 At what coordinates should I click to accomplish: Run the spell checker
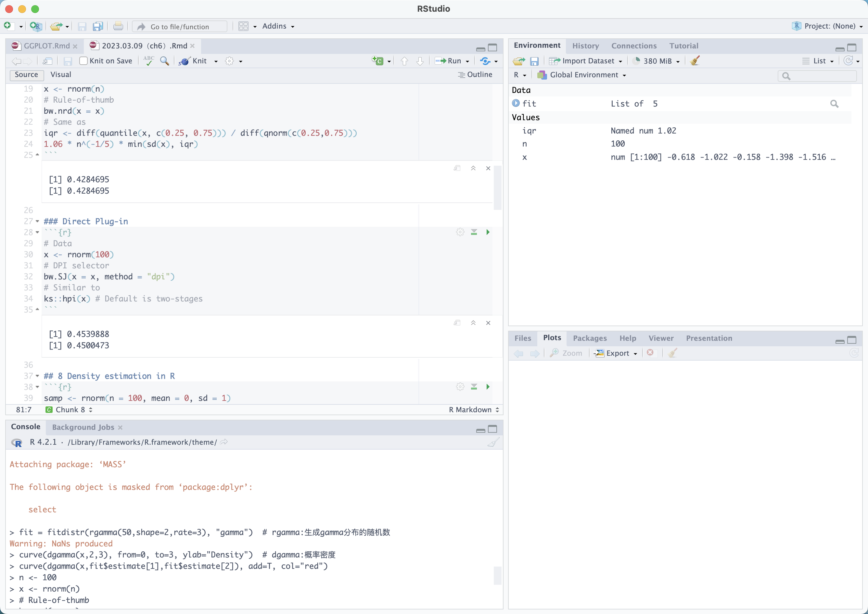(x=148, y=60)
